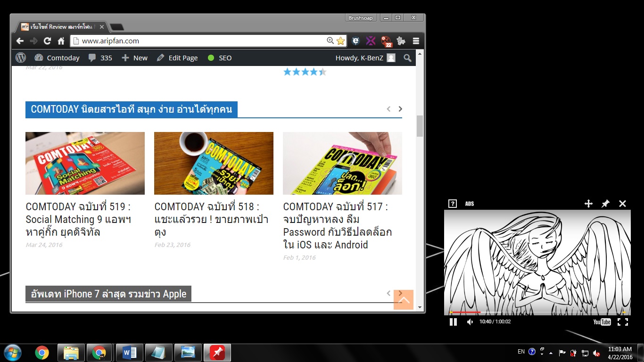Image resolution: width=644 pixels, height=362 pixels.
Task: Open the COMTODAY 518 article title
Action: pyautogui.click(x=211, y=219)
